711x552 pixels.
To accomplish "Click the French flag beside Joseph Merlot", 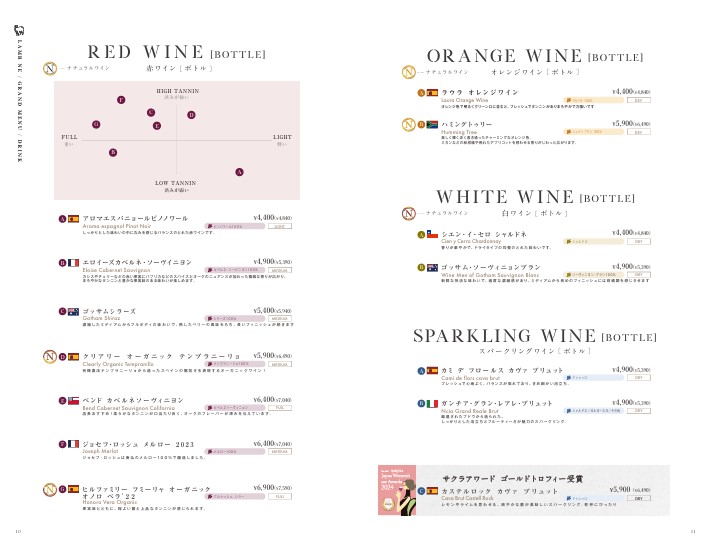I will pos(73,444).
